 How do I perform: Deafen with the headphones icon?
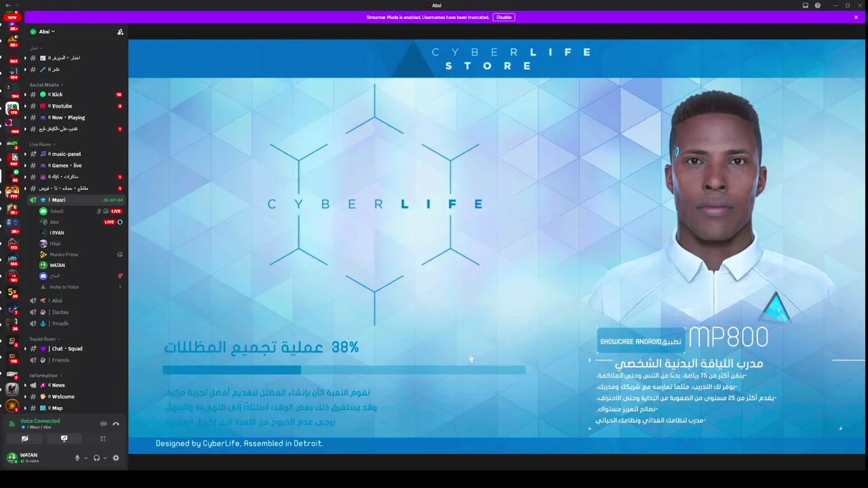point(96,458)
